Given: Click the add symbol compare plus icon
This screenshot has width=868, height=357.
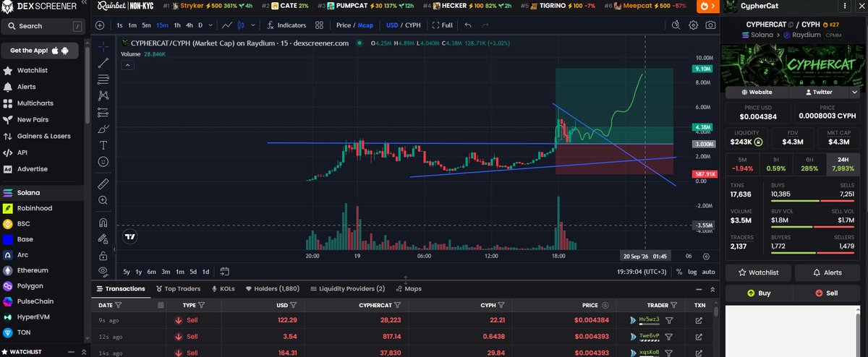Looking at the screenshot, I should point(99,25).
